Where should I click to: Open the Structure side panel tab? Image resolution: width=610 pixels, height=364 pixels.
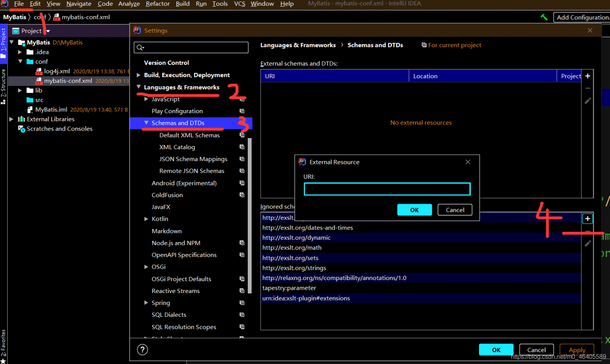(x=3, y=87)
